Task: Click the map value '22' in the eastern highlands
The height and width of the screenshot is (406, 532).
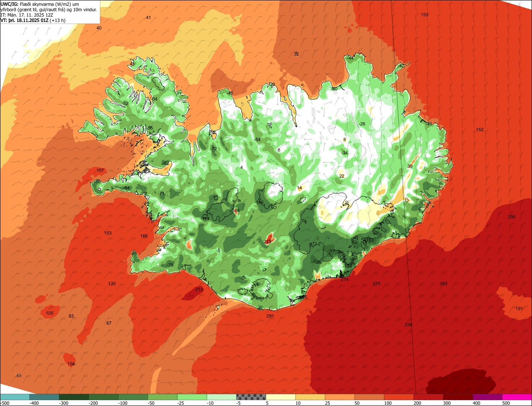Action: click(x=342, y=176)
